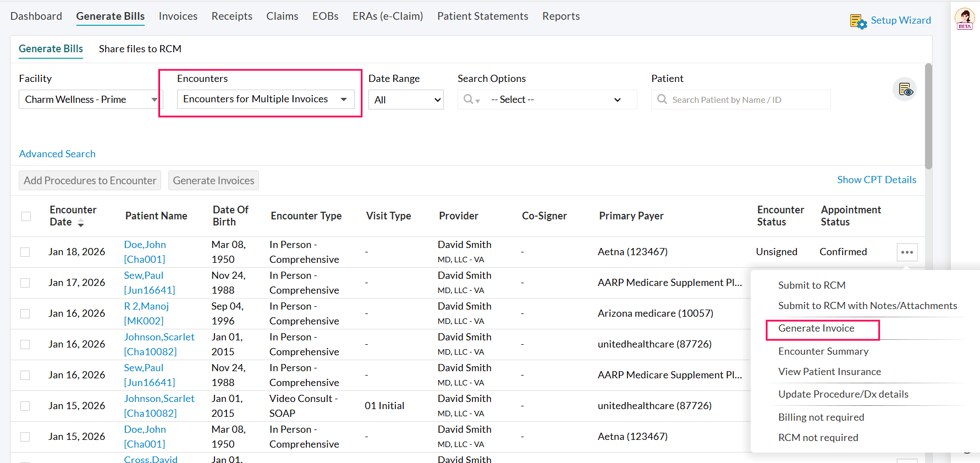Open the Search Options Select dropdown

click(x=557, y=100)
